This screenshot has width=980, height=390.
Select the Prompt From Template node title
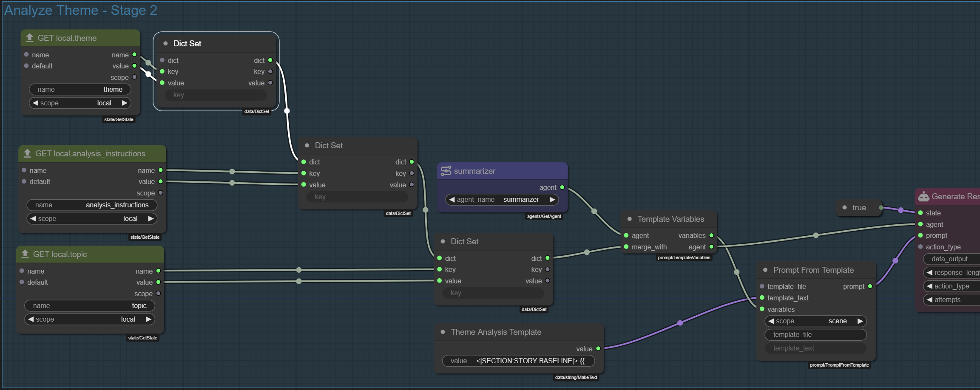813,270
